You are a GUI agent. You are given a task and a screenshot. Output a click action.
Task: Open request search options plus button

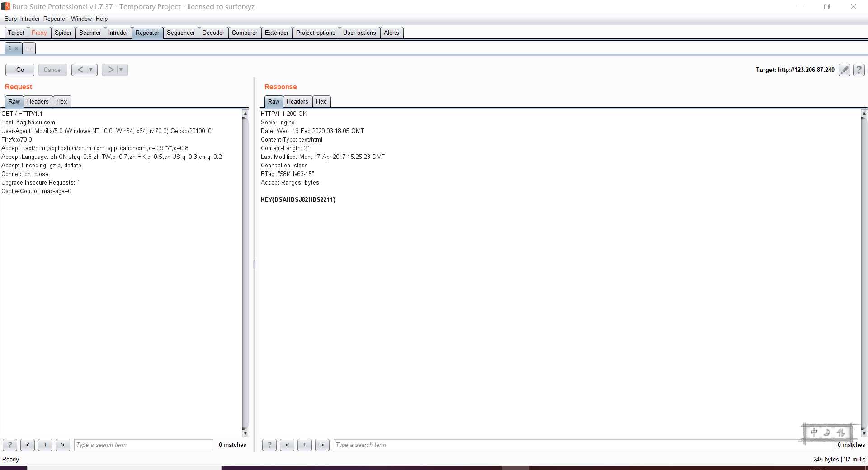pyautogui.click(x=45, y=445)
